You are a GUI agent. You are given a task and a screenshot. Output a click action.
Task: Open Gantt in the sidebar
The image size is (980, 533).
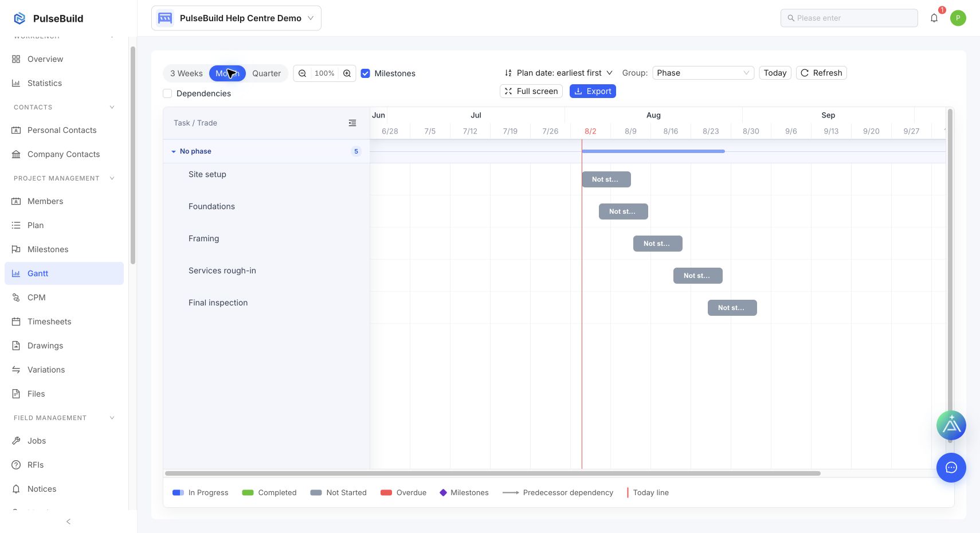[64, 273]
